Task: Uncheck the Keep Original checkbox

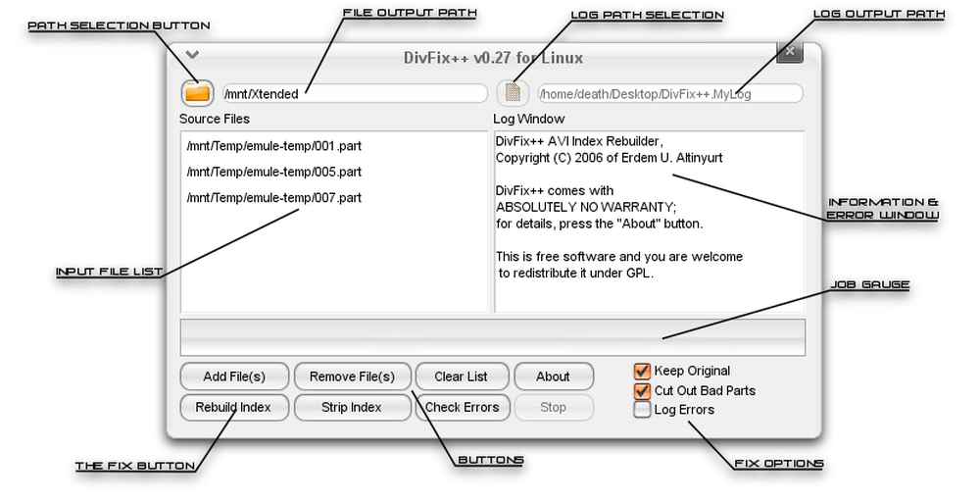Action: [642, 372]
